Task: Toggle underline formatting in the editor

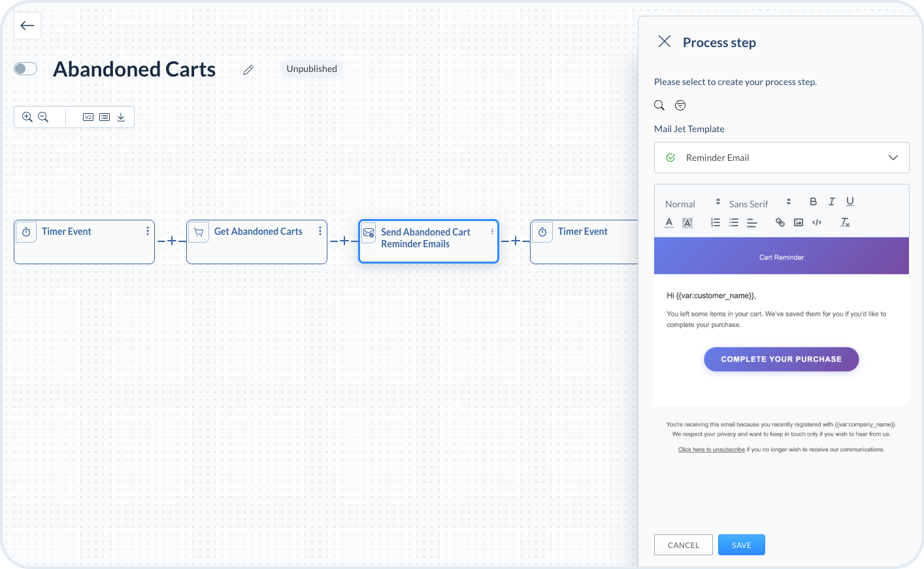Action: coord(850,201)
